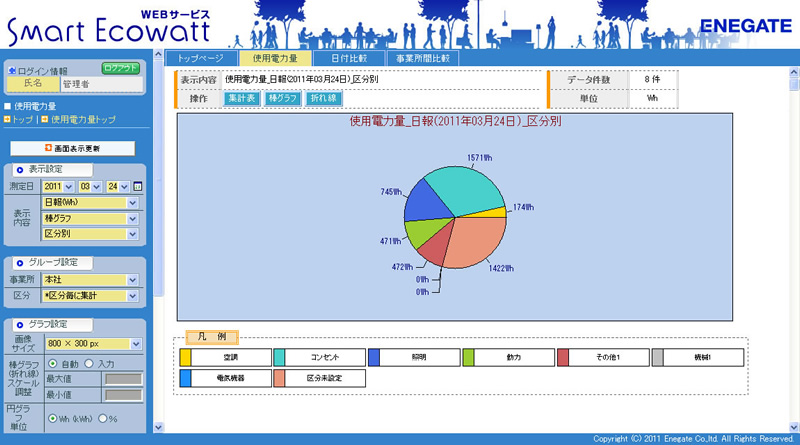Click the 1422Wh pie slice label
The height and width of the screenshot is (445, 800).
[501, 268]
